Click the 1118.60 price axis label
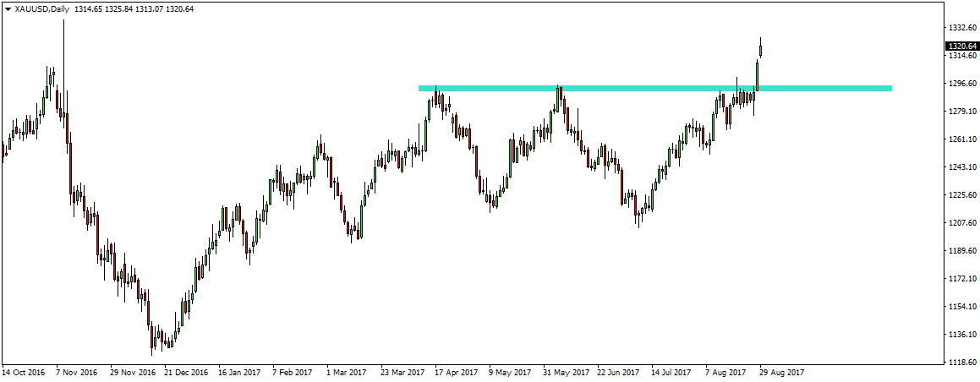 click(962, 362)
